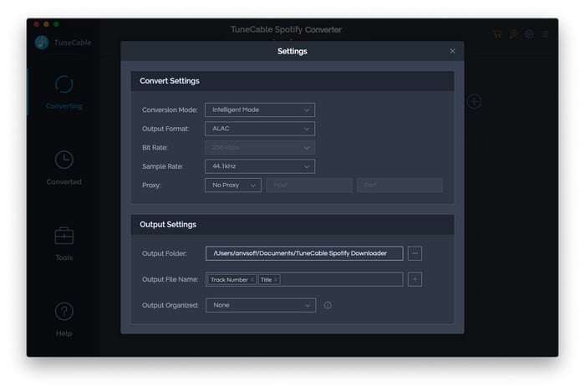Click the Proxy label

point(151,186)
